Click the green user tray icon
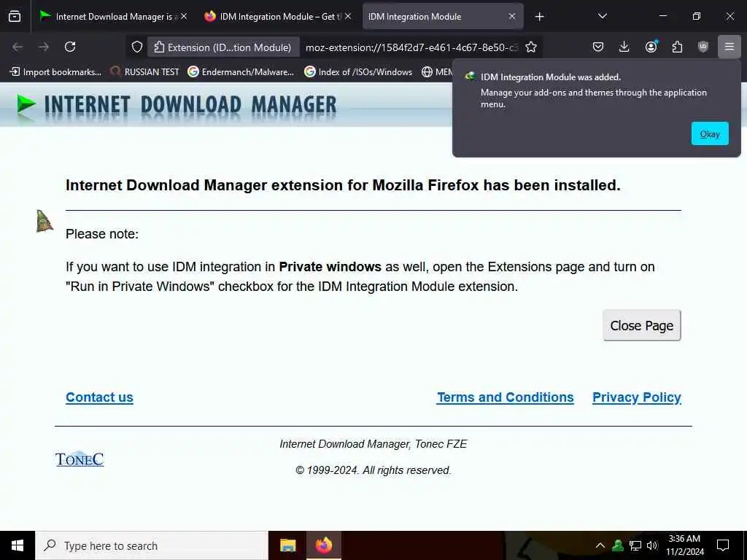The width and height of the screenshot is (747, 560). (x=618, y=545)
